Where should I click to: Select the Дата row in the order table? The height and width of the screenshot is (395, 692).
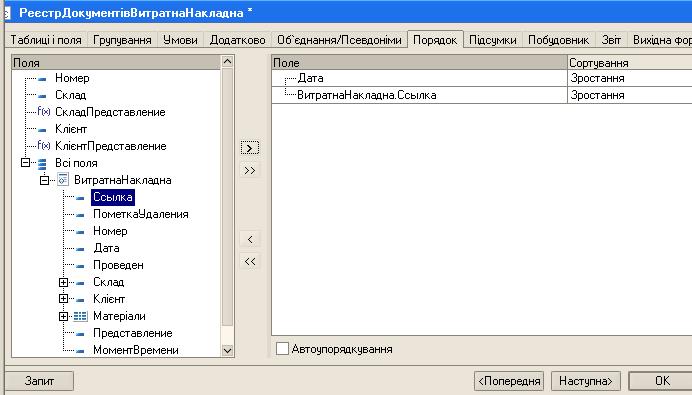pyautogui.click(x=419, y=78)
